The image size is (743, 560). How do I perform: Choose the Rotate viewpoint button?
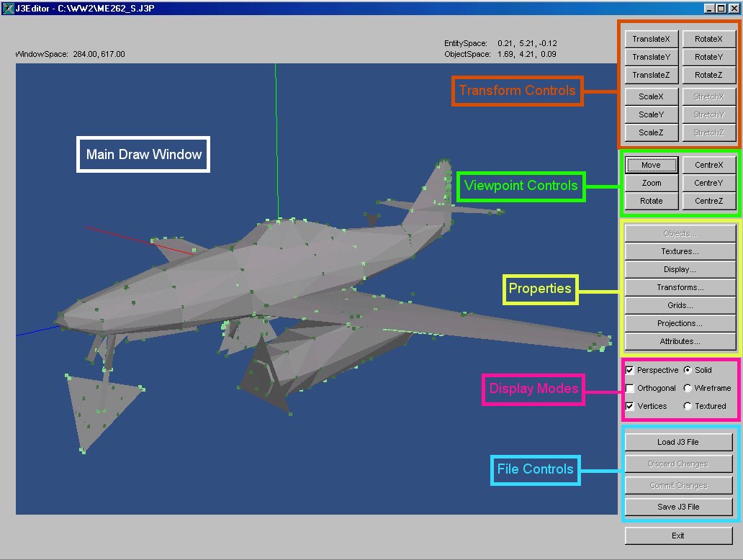click(x=651, y=201)
